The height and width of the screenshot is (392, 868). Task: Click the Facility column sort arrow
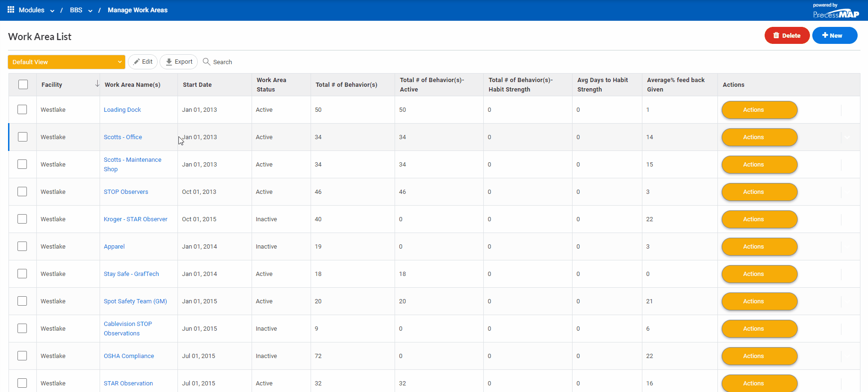coord(97,84)
